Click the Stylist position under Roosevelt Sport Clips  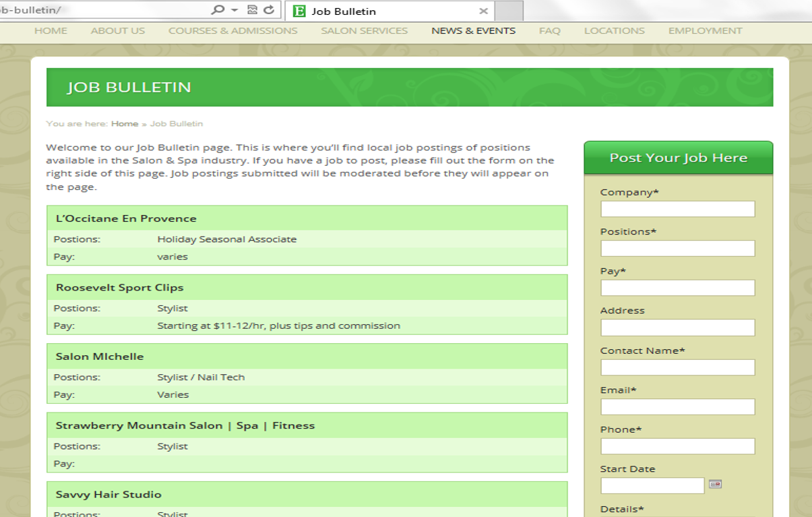(x=173, y=308)
